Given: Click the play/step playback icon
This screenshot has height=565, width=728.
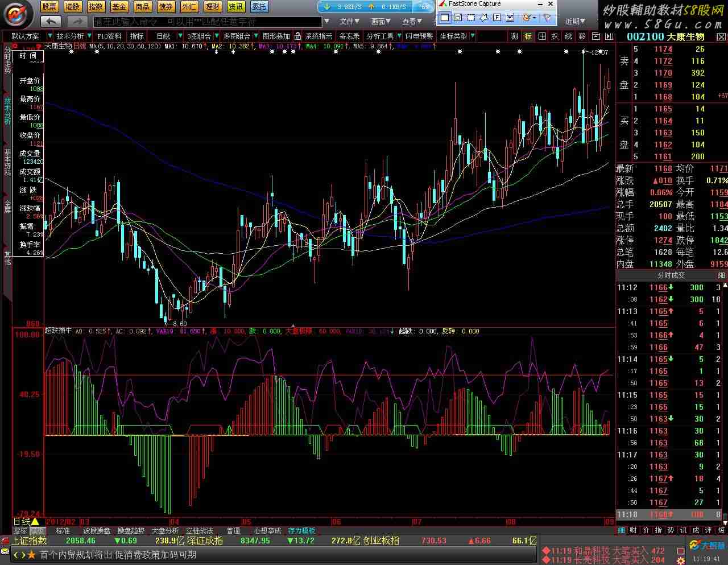Looking at the screenshot, I should point(609,36).
